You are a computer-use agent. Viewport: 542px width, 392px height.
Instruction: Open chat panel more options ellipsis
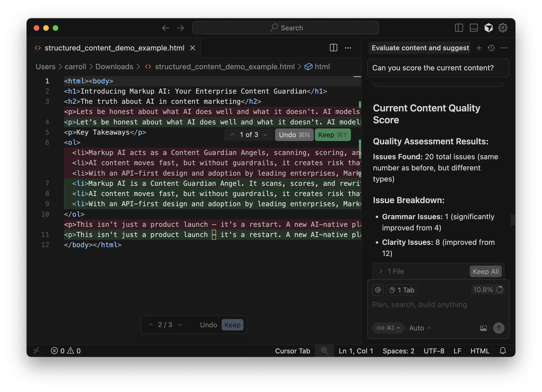click(x=504, y=48)
